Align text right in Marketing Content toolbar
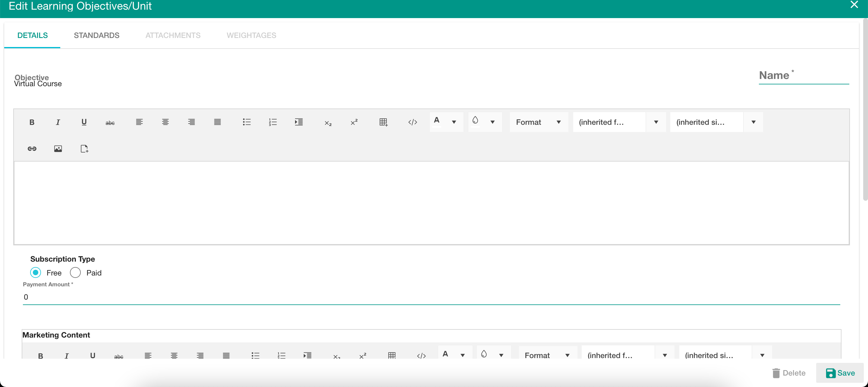The image size is (868, 387). pos(200,355)
